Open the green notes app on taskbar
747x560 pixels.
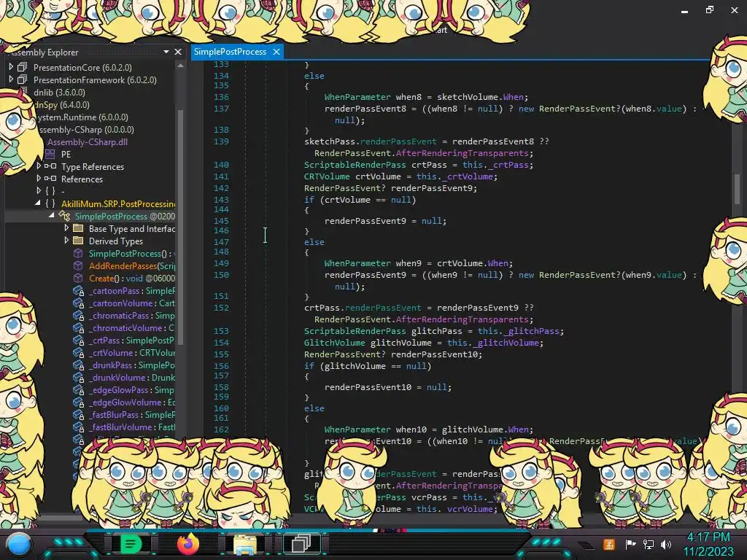tap(131, 544)
